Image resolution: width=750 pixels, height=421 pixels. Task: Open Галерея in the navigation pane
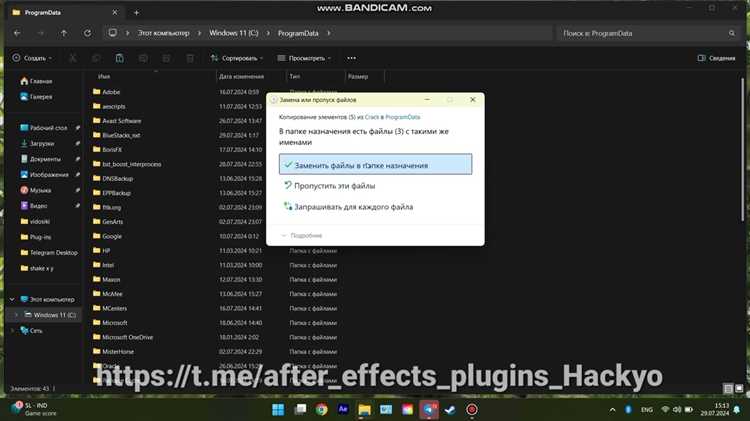[36, 97]
